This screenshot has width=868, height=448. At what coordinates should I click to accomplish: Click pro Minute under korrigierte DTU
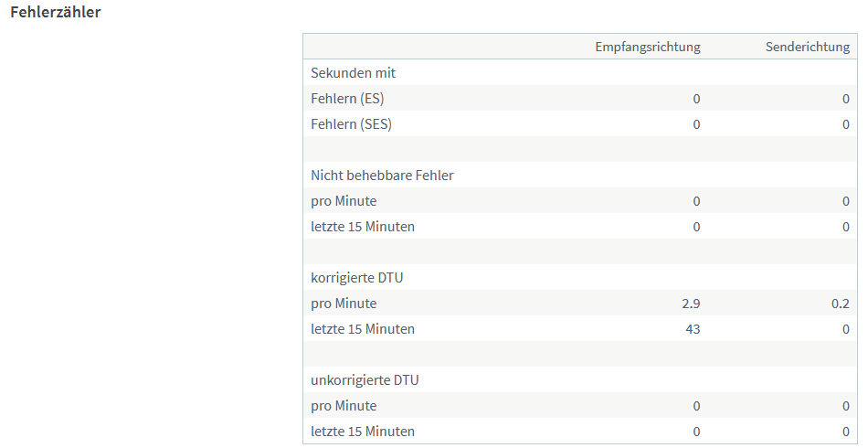coord(344,304)
